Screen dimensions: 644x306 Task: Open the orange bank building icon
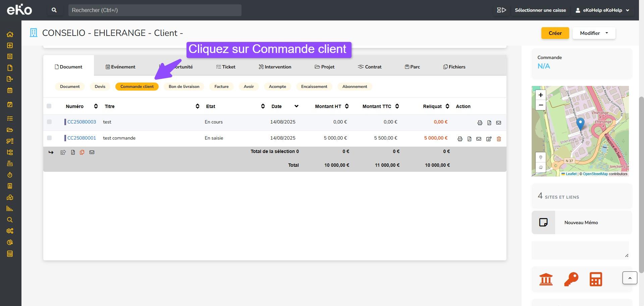click(546, 279)
